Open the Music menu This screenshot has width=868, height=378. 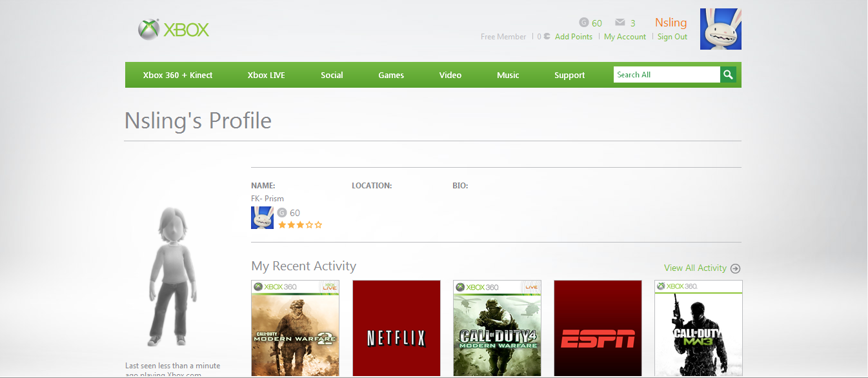tap(508, 75)
